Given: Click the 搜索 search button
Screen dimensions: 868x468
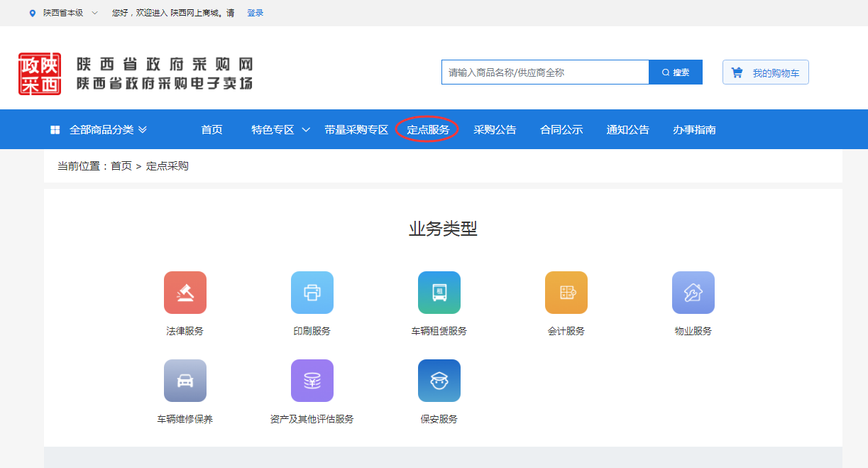Looking at the screenshot, I should tap(676, 72).
